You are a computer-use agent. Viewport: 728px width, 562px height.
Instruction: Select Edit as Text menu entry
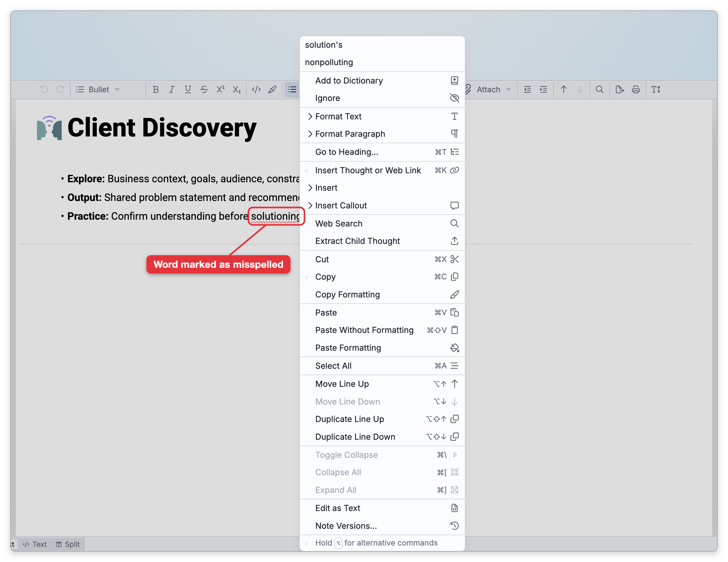click(382, 508)
